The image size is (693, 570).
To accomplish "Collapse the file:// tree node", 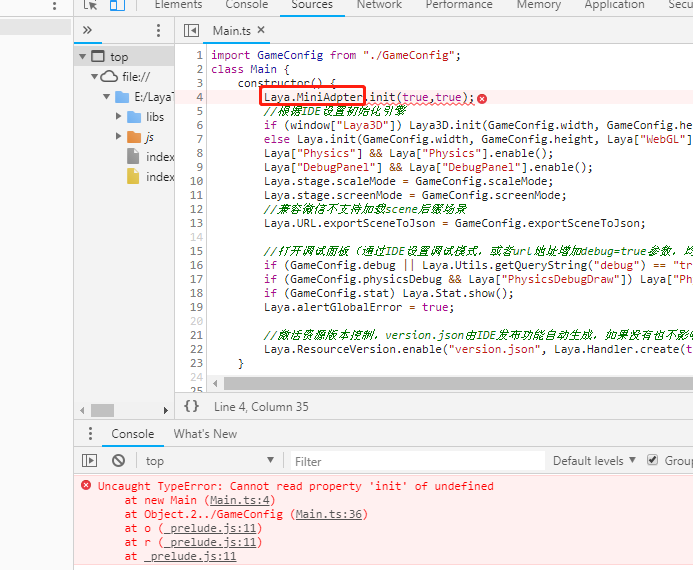I will pos(96,77).
